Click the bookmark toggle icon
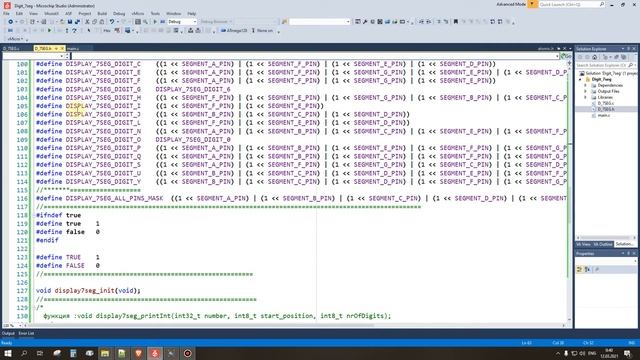640x360 pixels. pos(456,22)
